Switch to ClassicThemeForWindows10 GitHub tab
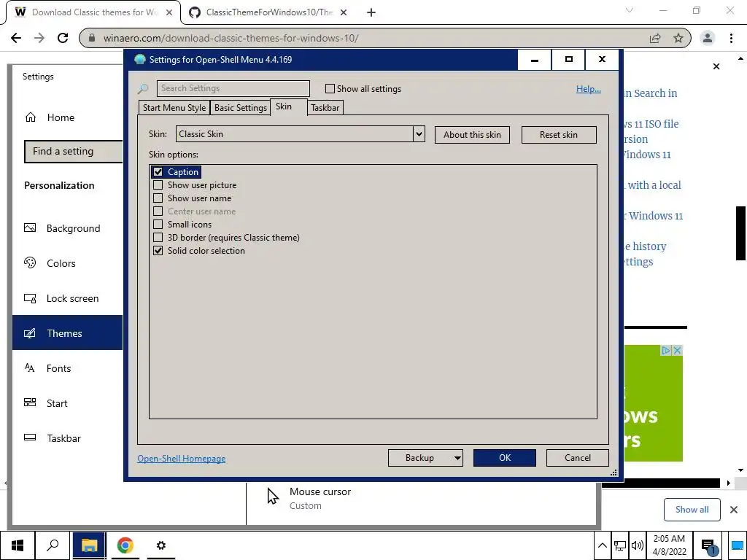The width and height of the screenshot is (747, 560). tap(269, 12)
